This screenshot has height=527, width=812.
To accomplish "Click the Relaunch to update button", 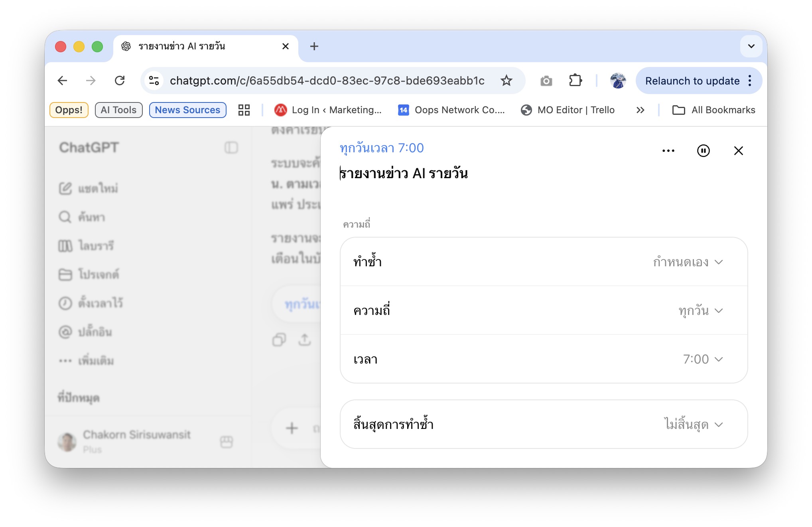I will tap(692, 81).
